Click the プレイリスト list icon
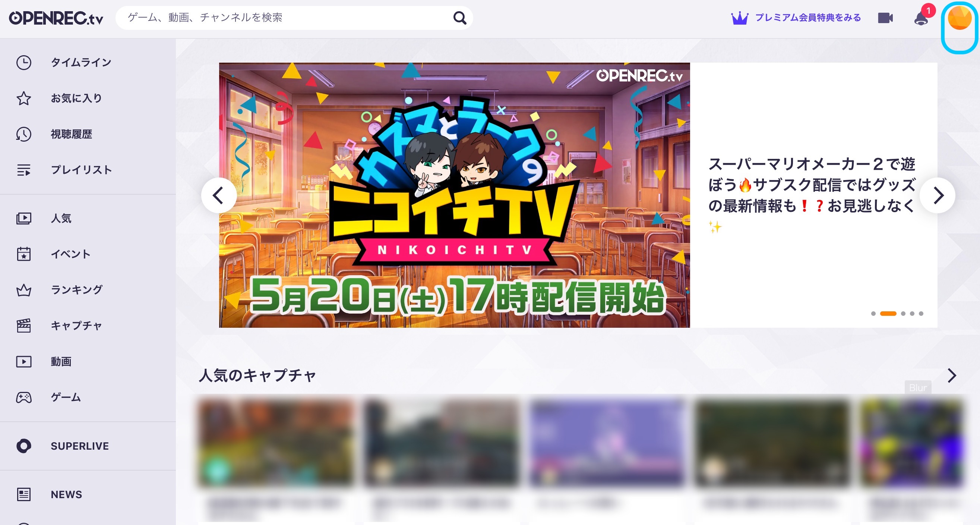Screen dimensions: 980x525 (23, 170)
